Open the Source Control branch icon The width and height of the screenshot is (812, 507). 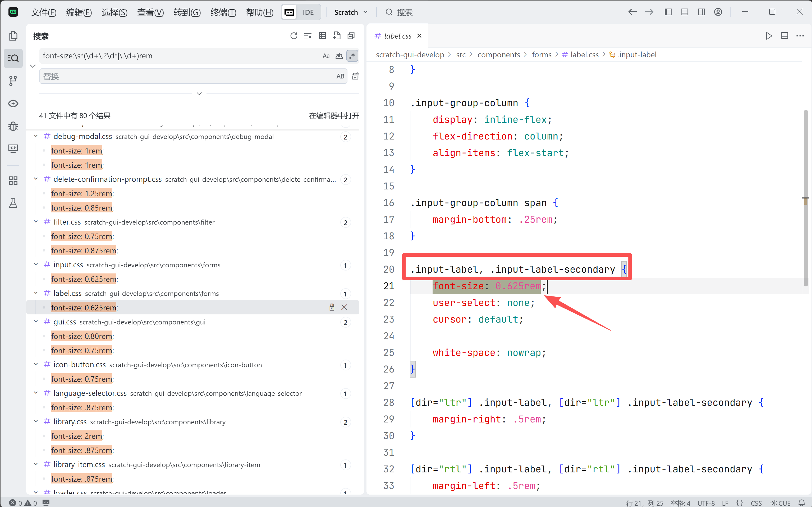[x=13, y=81]
